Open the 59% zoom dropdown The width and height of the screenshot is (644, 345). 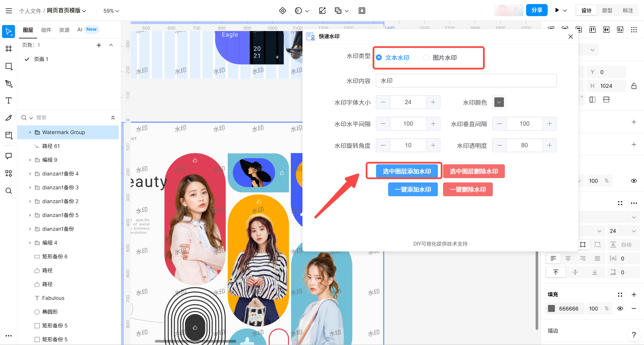pos(111,11)
